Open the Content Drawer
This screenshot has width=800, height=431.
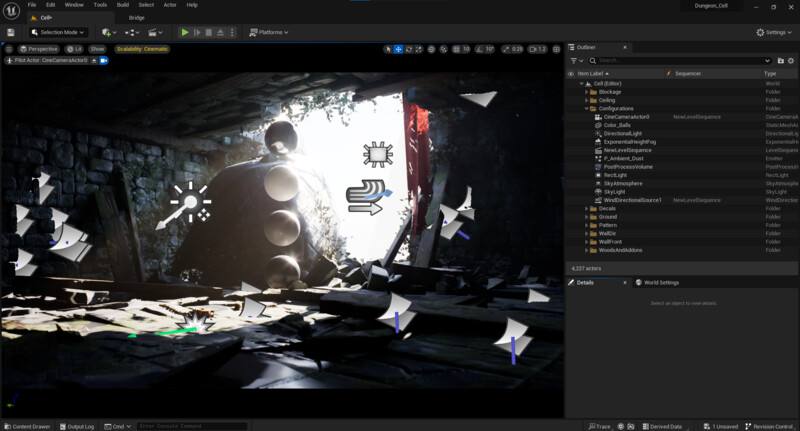tap(28, 426)
